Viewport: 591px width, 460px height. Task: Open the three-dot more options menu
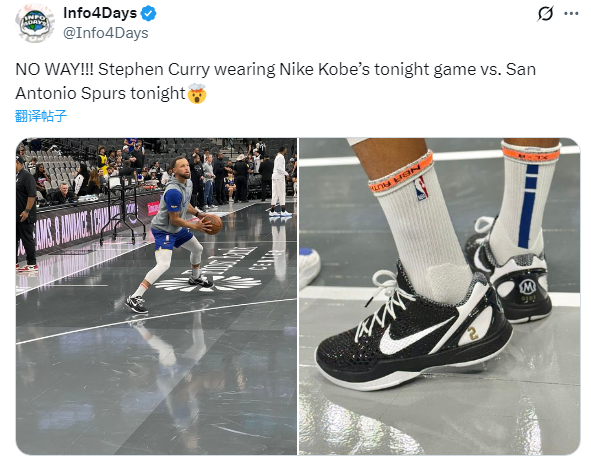tap(571, 14)
